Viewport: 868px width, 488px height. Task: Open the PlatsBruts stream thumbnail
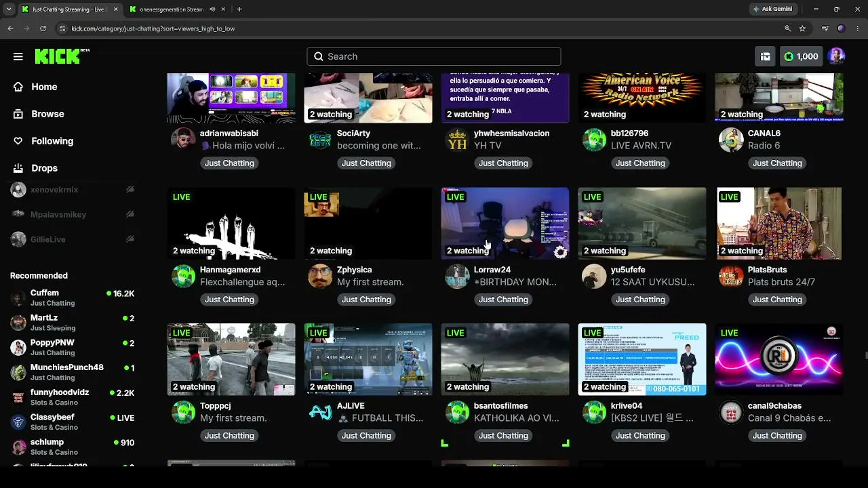pos(779,223)
